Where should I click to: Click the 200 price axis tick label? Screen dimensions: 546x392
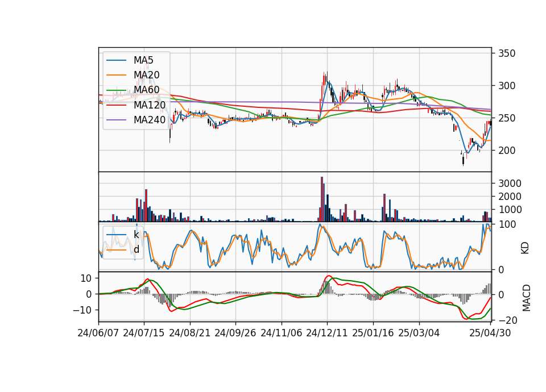tap(507, 151)
